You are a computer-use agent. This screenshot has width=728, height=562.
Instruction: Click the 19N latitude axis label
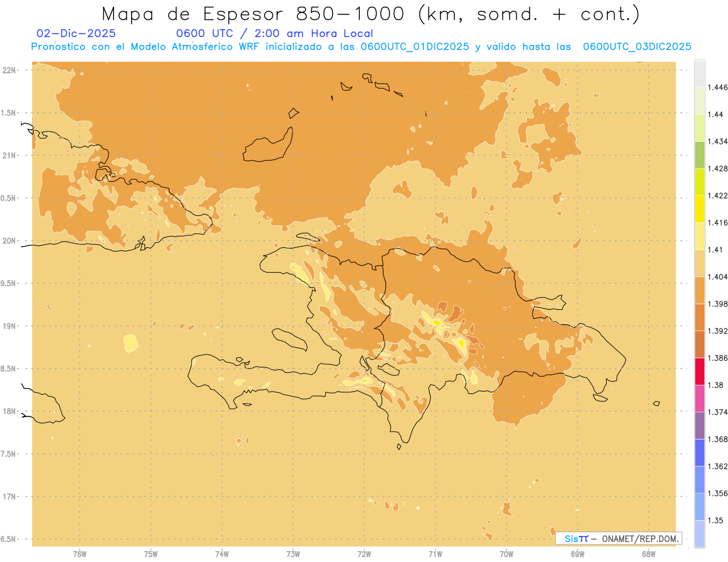click(x=10, y=326)
